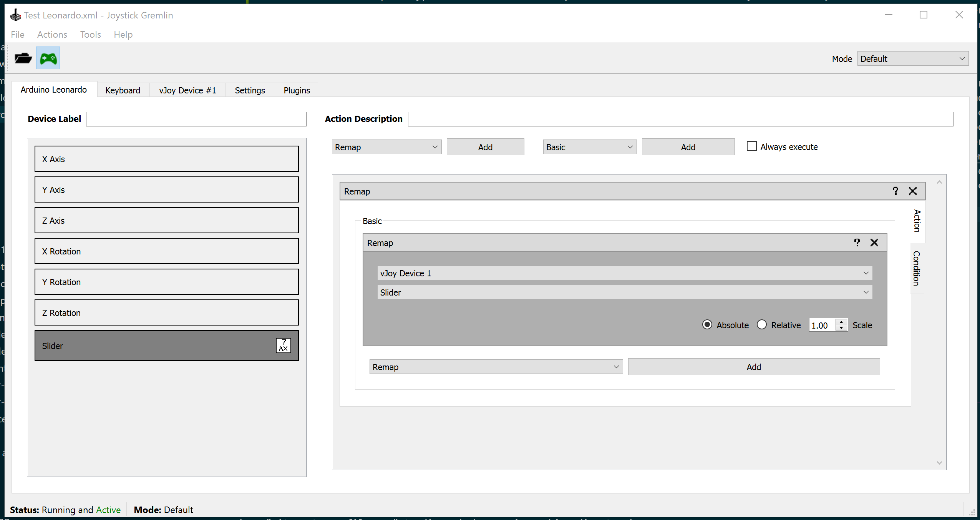The image size is (980, 520).
Task: Open the Tools menu
Action: pyautogui.click(x=90, y=35)
